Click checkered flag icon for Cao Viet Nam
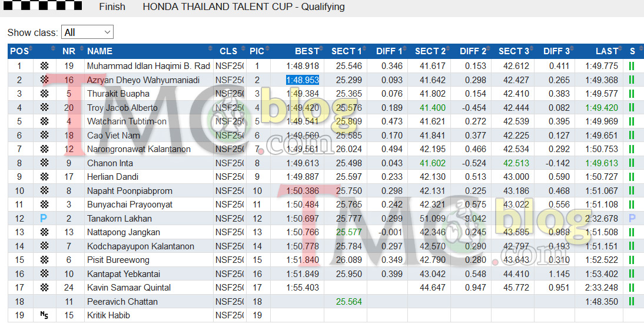This screenshot has height=323, width=644. [44, 135]
